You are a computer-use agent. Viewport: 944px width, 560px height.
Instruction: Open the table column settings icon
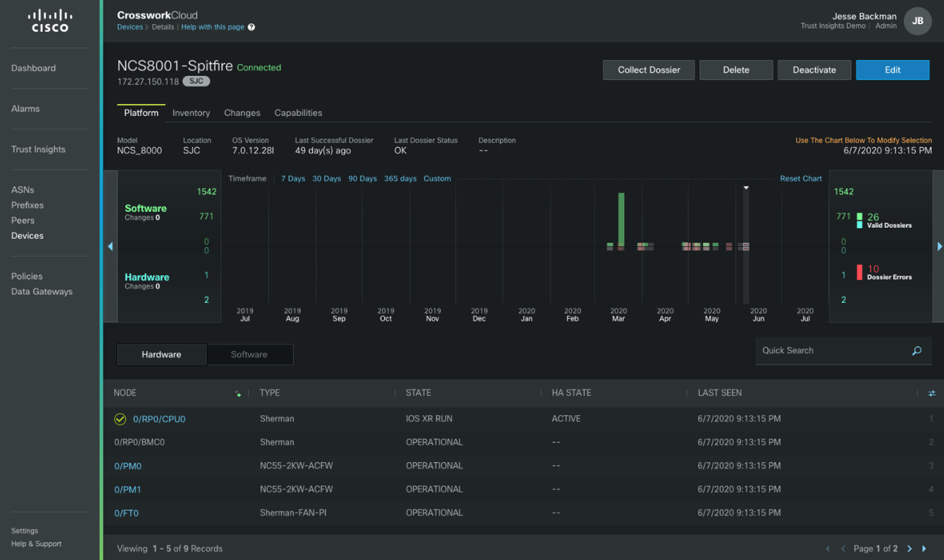pyautogui.click(x=932, y=393)
